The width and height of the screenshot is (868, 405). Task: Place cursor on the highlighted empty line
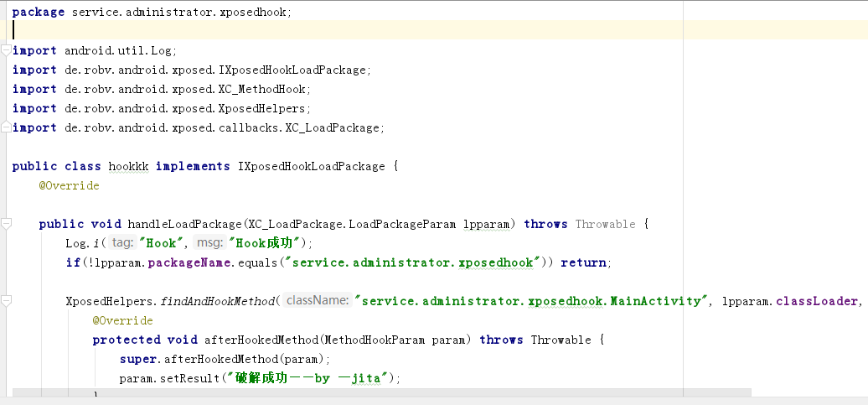335,31
